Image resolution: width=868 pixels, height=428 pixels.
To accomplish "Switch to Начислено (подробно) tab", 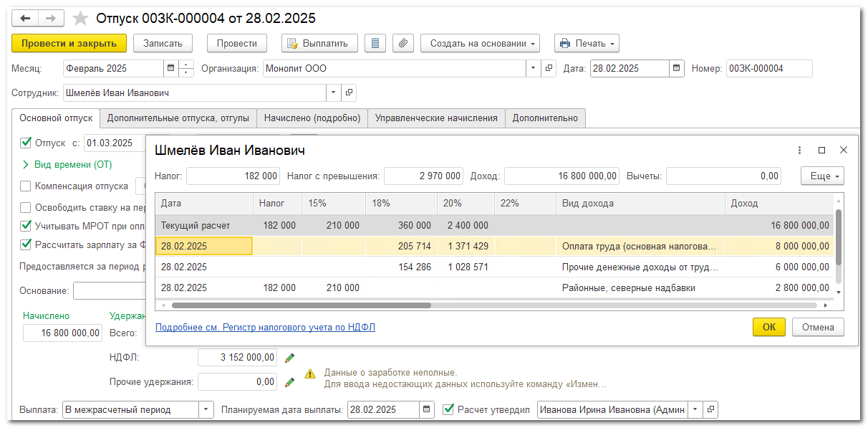I will point(312,118).
